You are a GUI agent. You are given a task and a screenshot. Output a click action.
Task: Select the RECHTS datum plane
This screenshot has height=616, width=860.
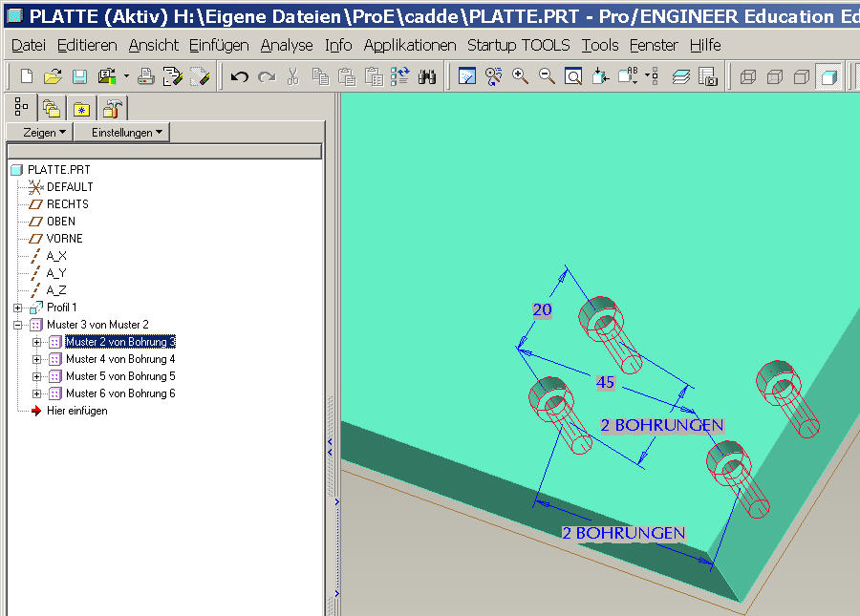pos(68,203)
